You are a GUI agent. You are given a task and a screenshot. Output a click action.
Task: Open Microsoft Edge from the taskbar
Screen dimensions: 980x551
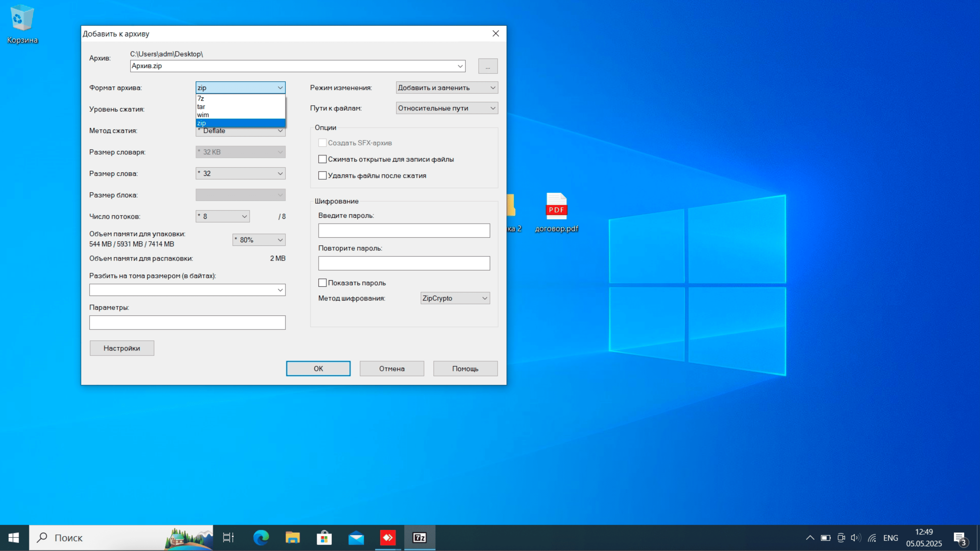[261, 537]
